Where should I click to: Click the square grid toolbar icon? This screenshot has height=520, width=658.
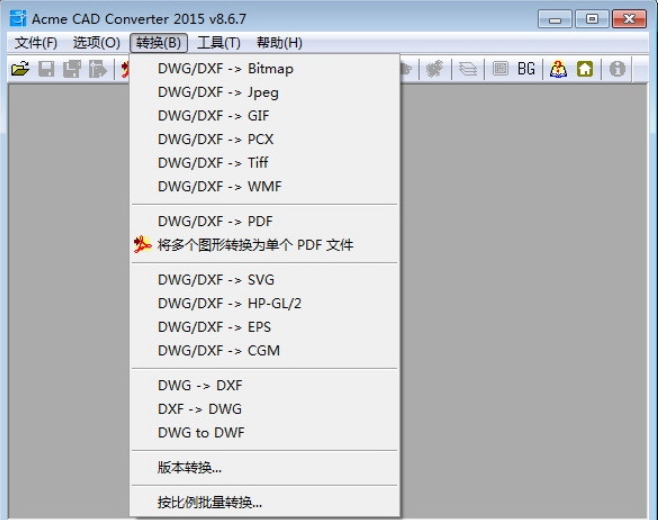click(500, 68)
